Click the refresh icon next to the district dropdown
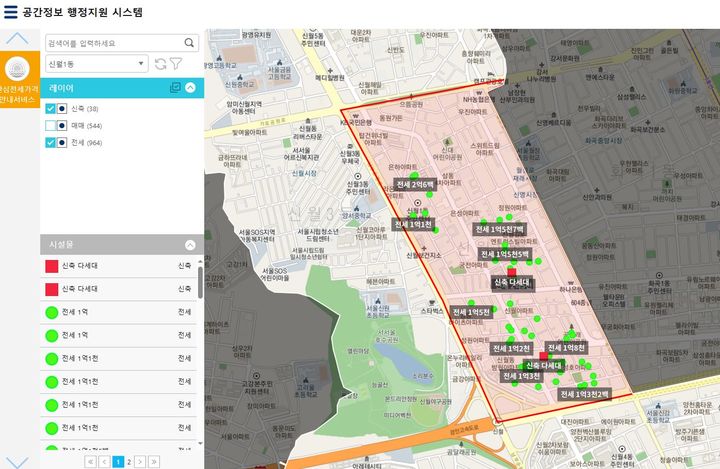Image resolution: width=720 pixels, height=469 pixels. pos(160,64)
